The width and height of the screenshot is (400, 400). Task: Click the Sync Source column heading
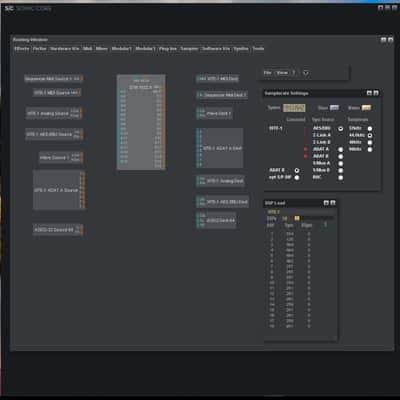(323, 119)
